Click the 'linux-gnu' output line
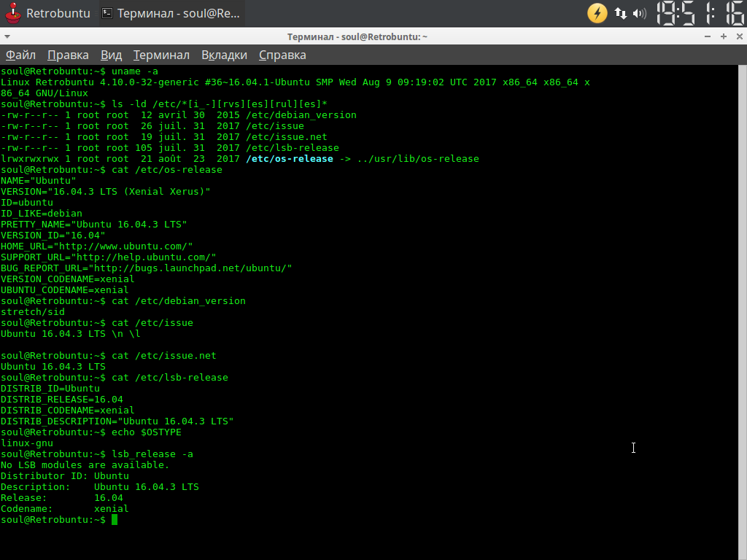Image resolution: width=747 pixels, height=560 pixels. [27, 444]
